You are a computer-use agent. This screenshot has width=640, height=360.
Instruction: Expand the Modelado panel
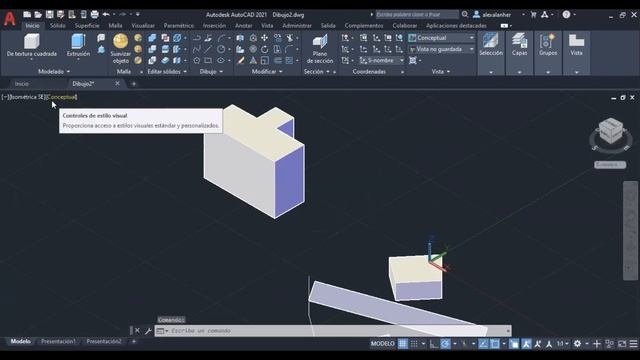pyautogui.click(x=54, y=71)
